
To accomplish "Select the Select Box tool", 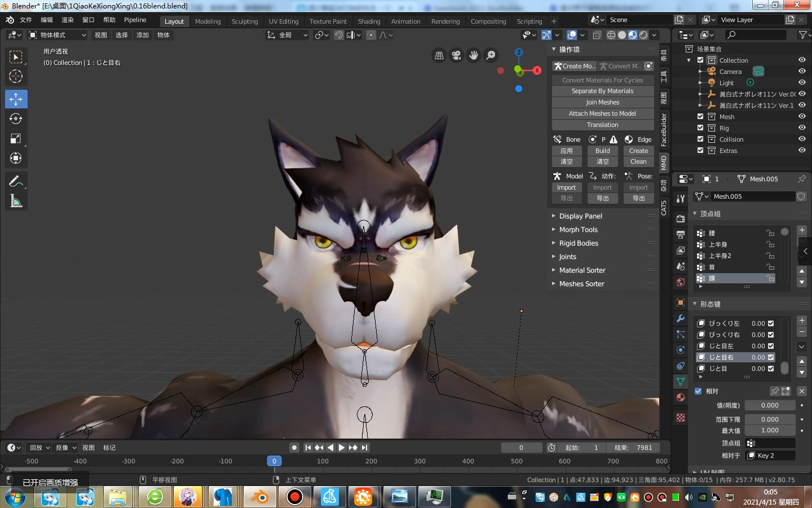I will click(x=16, y=57).
